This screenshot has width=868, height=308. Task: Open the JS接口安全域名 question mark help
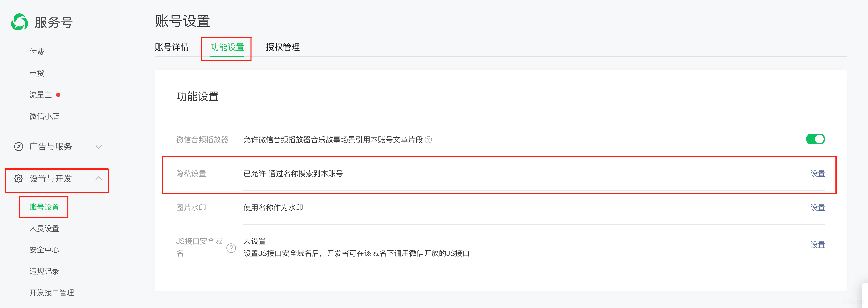coord(231,248)
